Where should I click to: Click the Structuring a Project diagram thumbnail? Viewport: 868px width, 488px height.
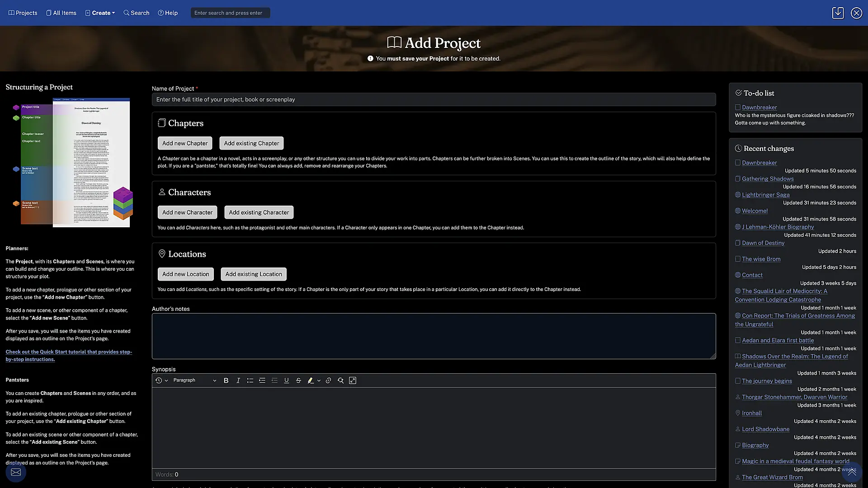point(72,162)
